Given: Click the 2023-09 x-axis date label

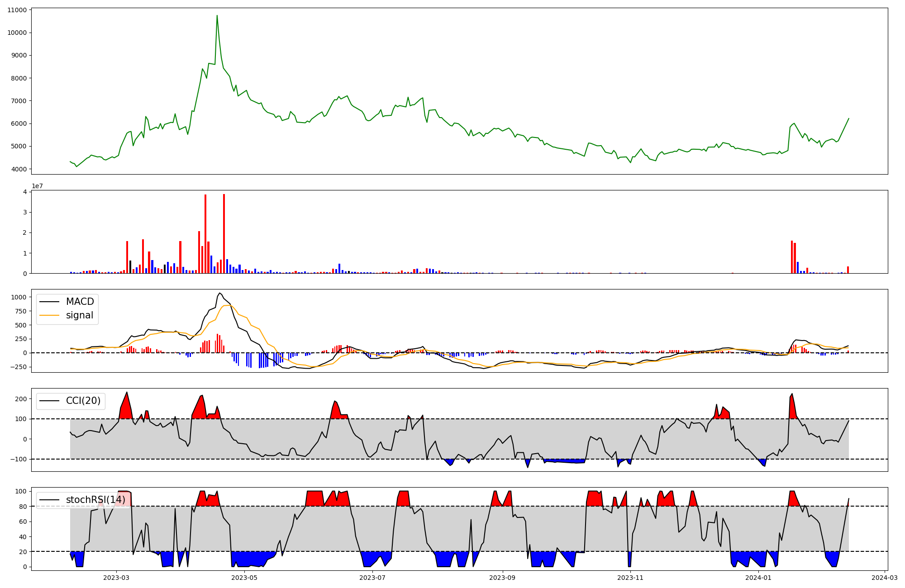Looking at the screenshot, I should pyautogui.click(x=503, y=578).
